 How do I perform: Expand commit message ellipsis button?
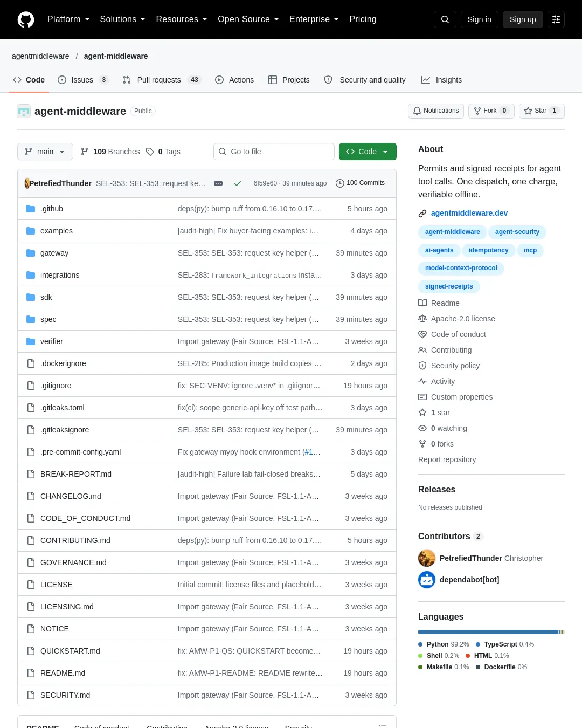[218, 183]
